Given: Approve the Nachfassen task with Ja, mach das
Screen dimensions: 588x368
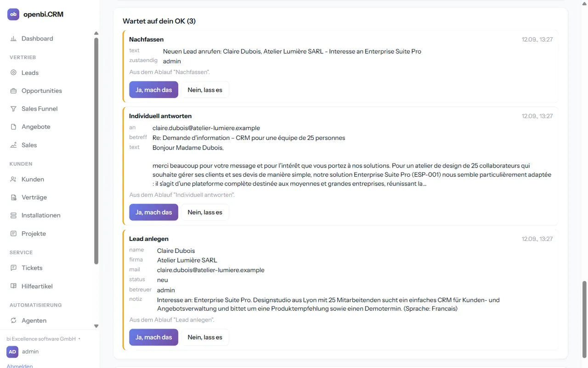Looking at the screenshot, I should (x=153, y=90).
